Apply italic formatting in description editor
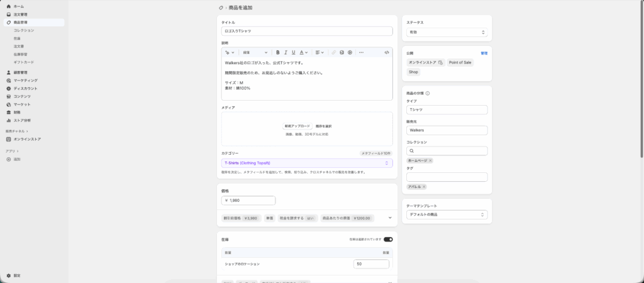 pyautogui.click(x=286, y=52)
